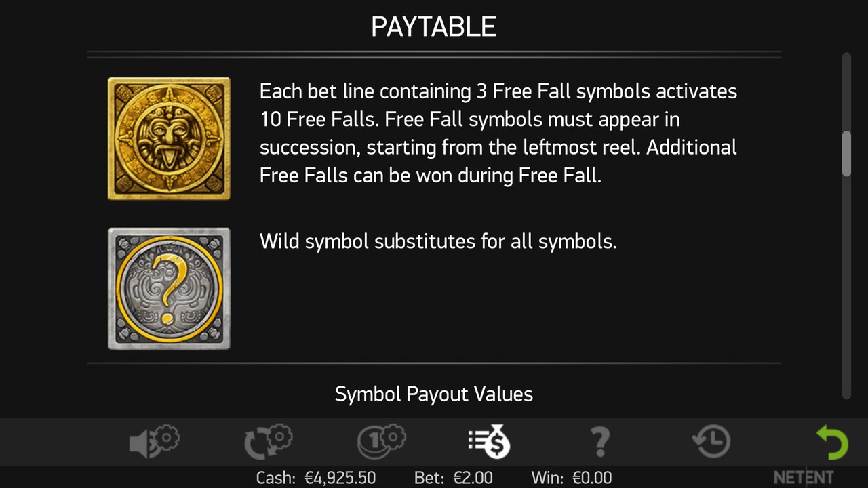Click the Symbol Payout Values heading

[434, 394]
